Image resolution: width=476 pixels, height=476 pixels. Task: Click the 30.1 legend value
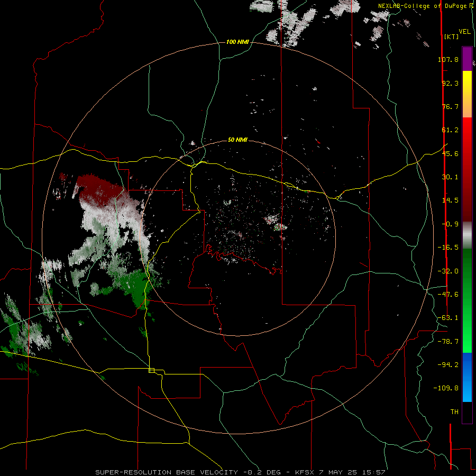click(450, 177)
